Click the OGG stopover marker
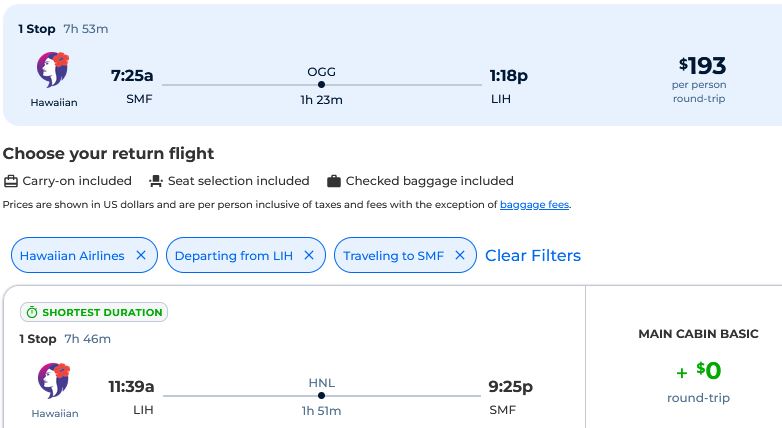Screen dimensions: 782x428 tap(321, 85)
